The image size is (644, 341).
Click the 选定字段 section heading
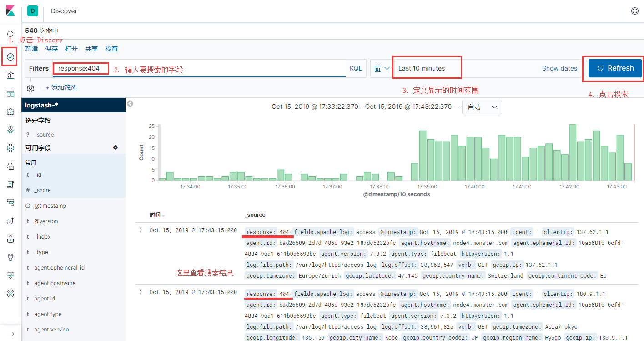point(38,121)
